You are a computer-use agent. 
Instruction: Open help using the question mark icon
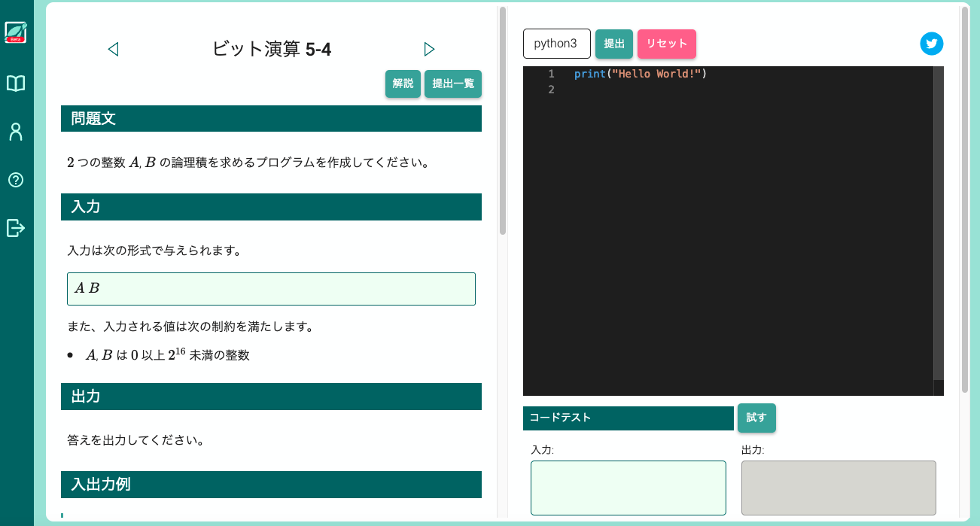(x=16, y=180)
